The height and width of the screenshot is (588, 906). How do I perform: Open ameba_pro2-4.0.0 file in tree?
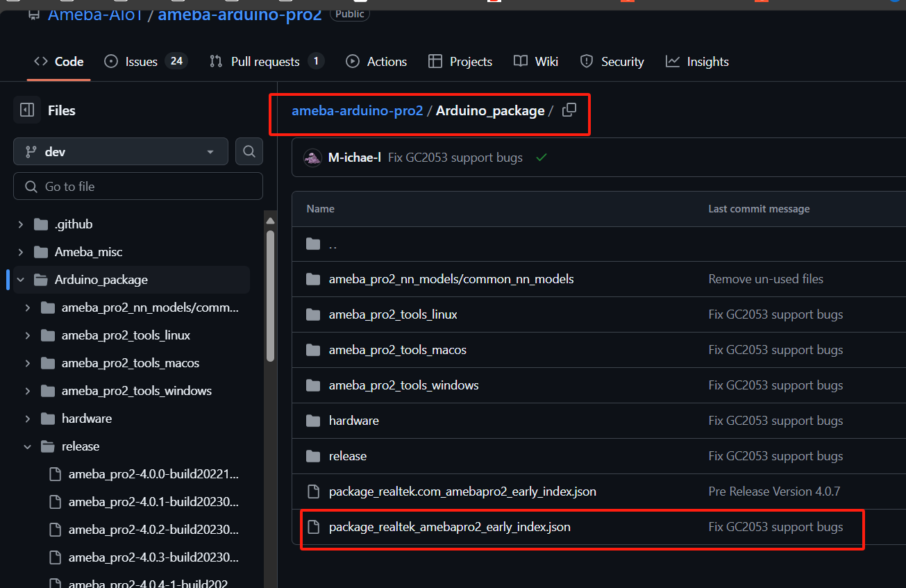153,474
